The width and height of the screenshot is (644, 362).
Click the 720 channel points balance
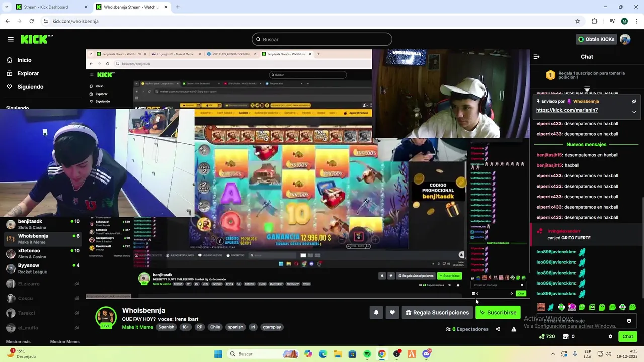[547, 337]
